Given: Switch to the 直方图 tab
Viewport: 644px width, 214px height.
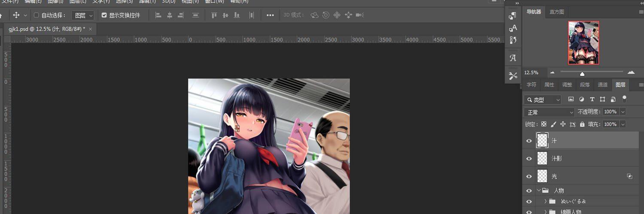Looking at the screenshot, I should (x=556, y=12).
